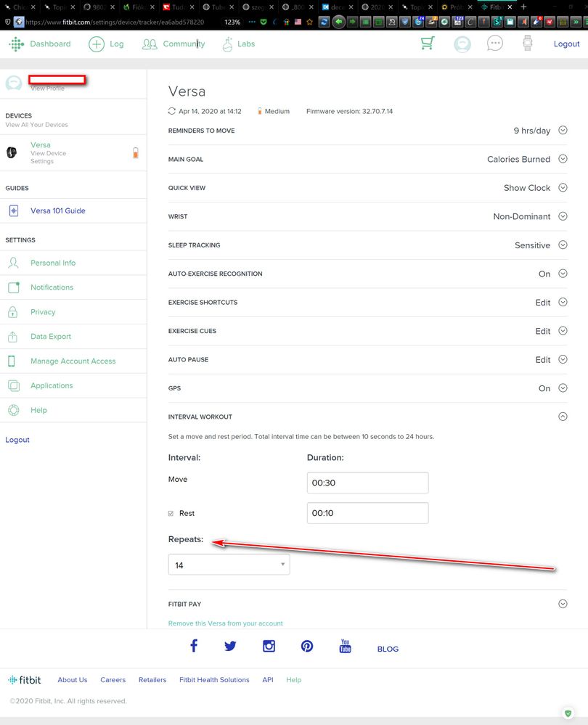This screenshot has height=725, width=588.
Task: Click the Personal Info person icon
Action: tap(13, 263)
